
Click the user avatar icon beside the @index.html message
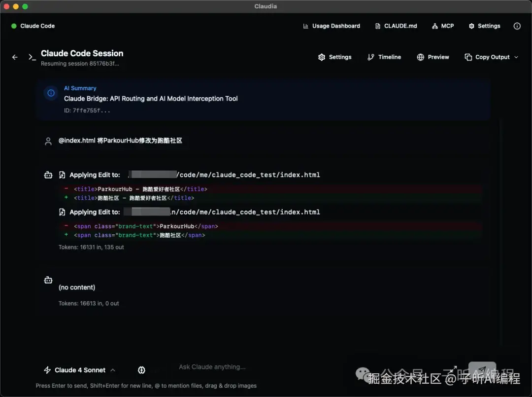[48, 141]
